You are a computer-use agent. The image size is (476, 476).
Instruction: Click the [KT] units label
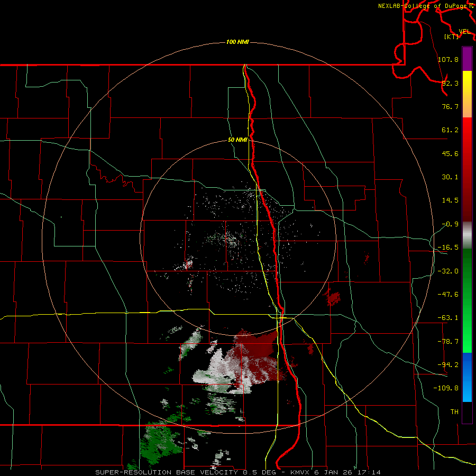click(x=452, y=36)
